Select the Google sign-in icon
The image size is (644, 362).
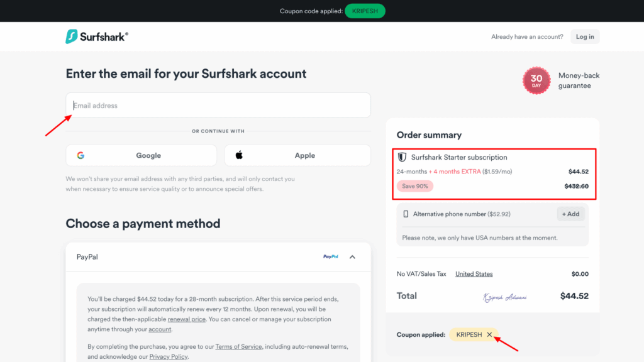tap(82, 155)
